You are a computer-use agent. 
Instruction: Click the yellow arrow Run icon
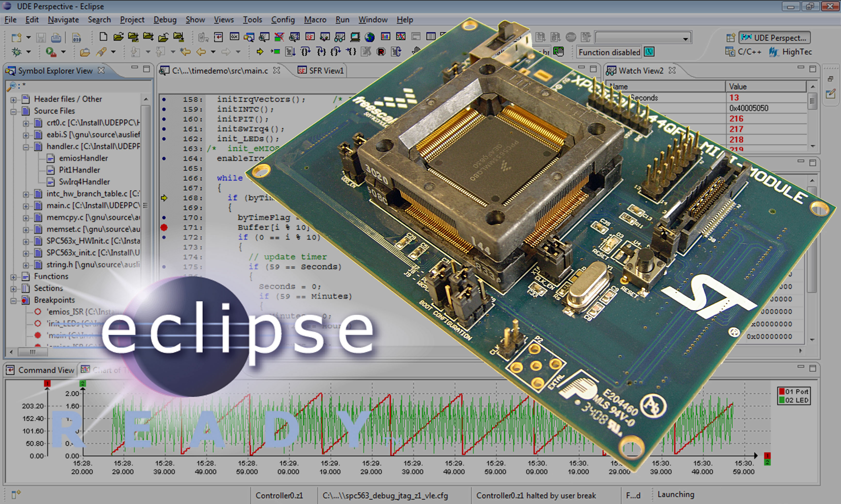click(260, 52)
